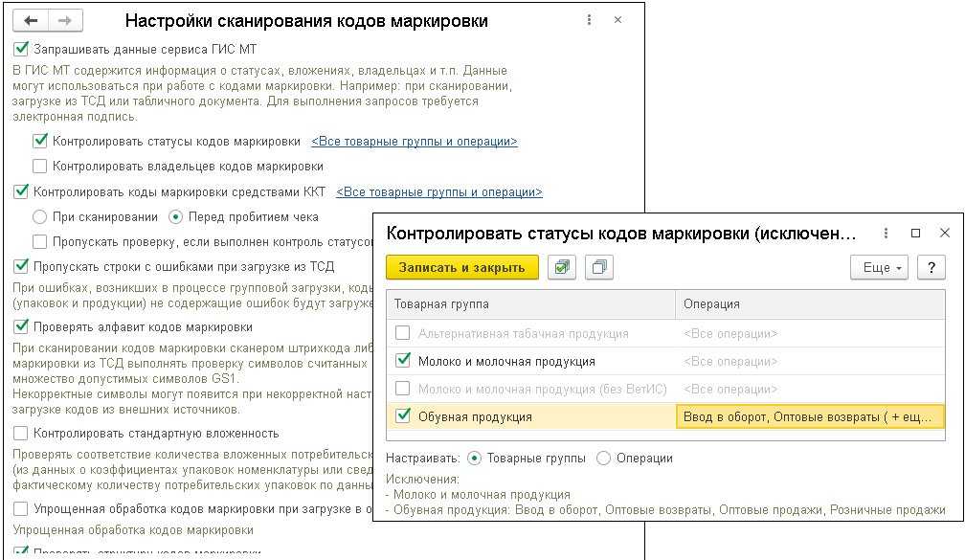Maximize the exceptions dialog window
This screenshot has width=965, height=560.
(x=915, y=233)
